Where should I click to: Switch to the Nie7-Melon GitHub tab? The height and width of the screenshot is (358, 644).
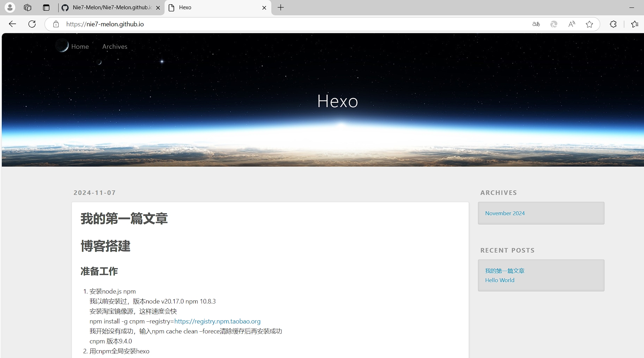[x=111, y=7]
